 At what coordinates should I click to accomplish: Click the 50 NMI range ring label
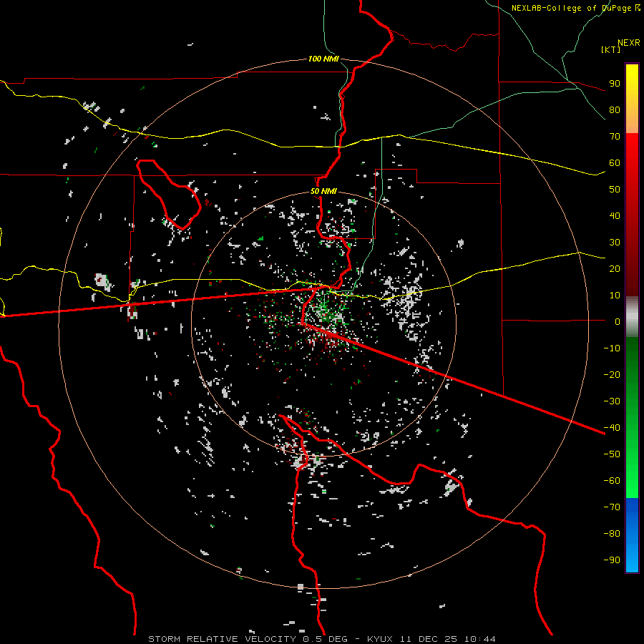[323, 191]
